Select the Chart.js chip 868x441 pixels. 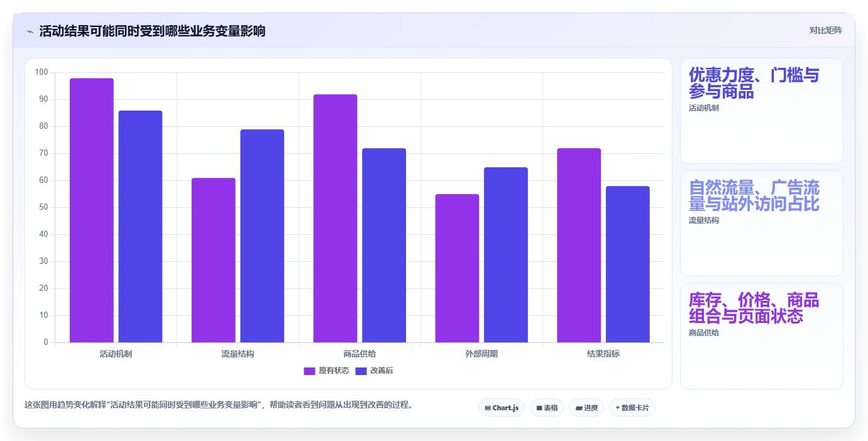[502, 408]
